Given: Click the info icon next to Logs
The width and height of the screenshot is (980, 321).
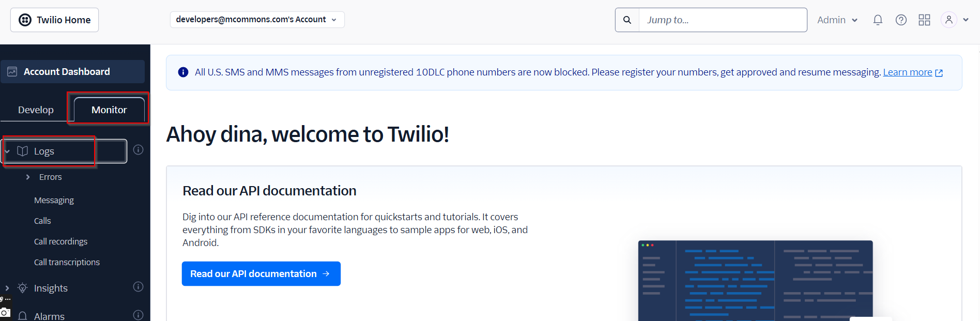Looking at the screenshot, I should click(138, 150).
